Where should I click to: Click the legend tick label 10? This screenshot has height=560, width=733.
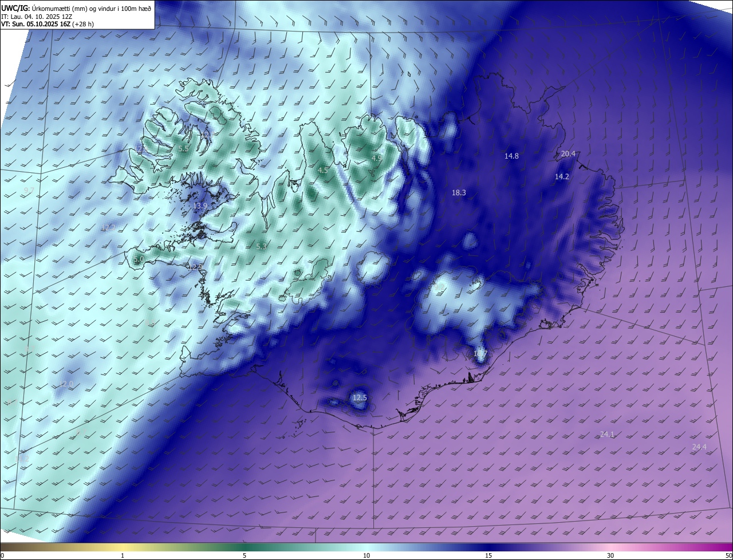pyautogui.click(x=366, y=555)
